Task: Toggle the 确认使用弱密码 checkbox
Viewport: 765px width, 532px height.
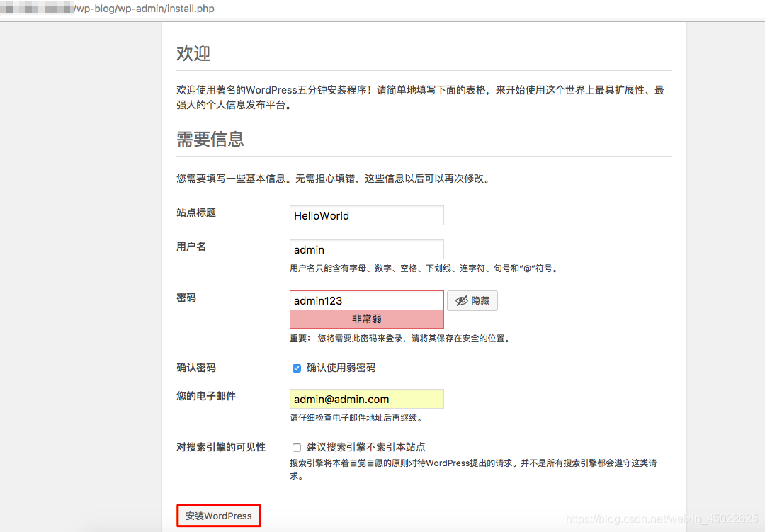Action: [297, 368]
